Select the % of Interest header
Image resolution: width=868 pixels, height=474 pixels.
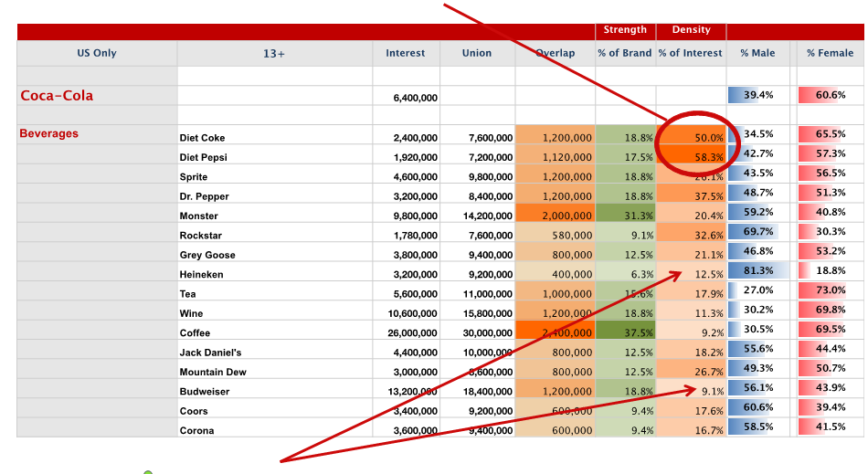coord(691,53)
